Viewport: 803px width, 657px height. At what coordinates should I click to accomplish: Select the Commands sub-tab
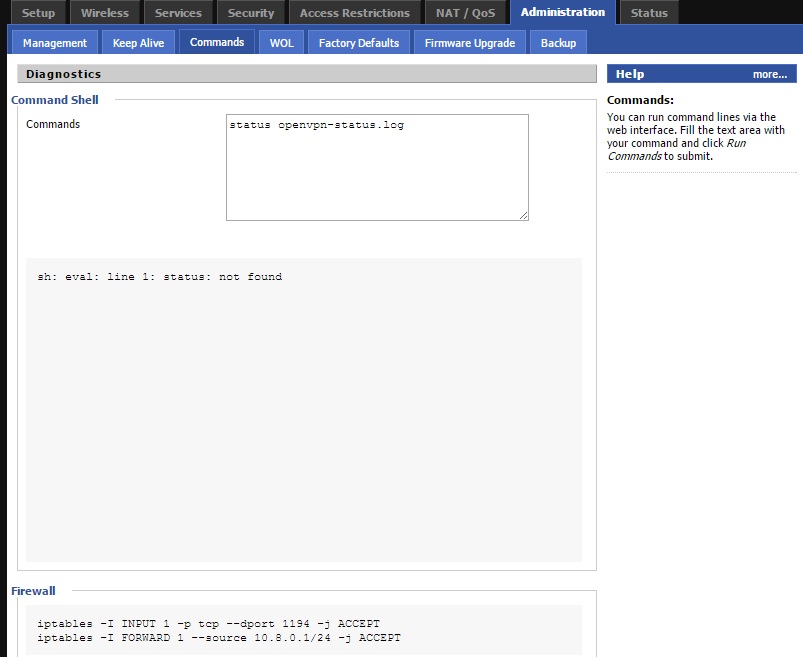pyautogui.click(x=217, y=42)
